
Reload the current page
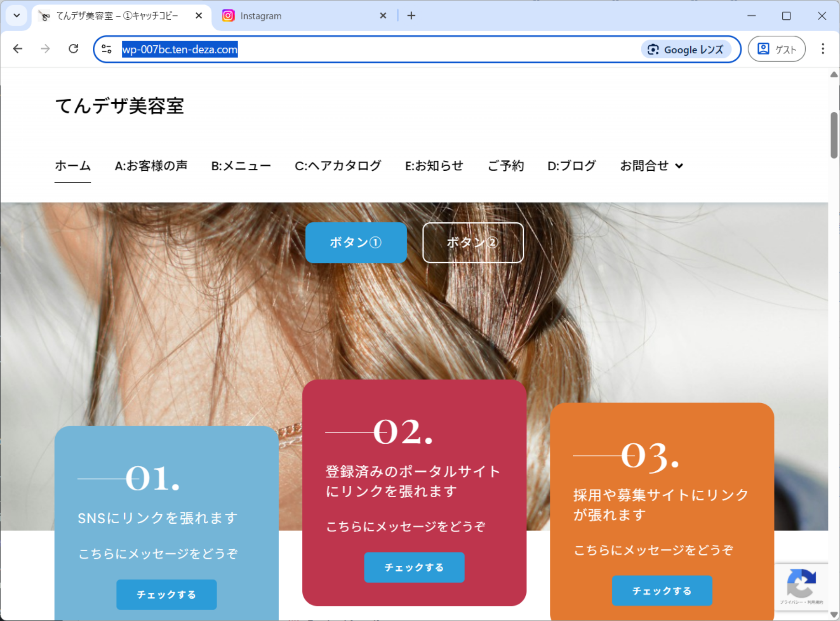click(73, 49)
